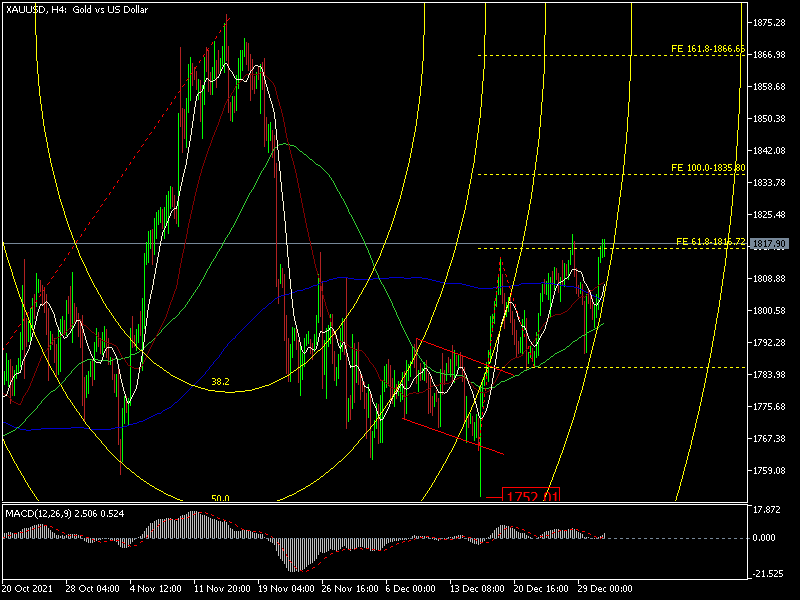Screen dimensions: 800x600
Task: Click the MACD scale value -21.525
Action: tap(769, 573)
